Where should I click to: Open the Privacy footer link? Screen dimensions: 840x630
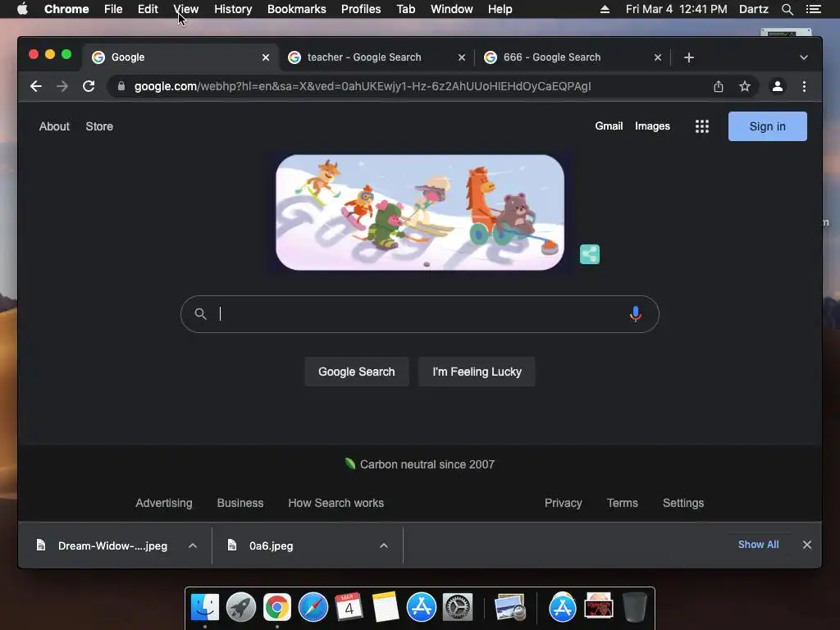[x=563, y=503]
